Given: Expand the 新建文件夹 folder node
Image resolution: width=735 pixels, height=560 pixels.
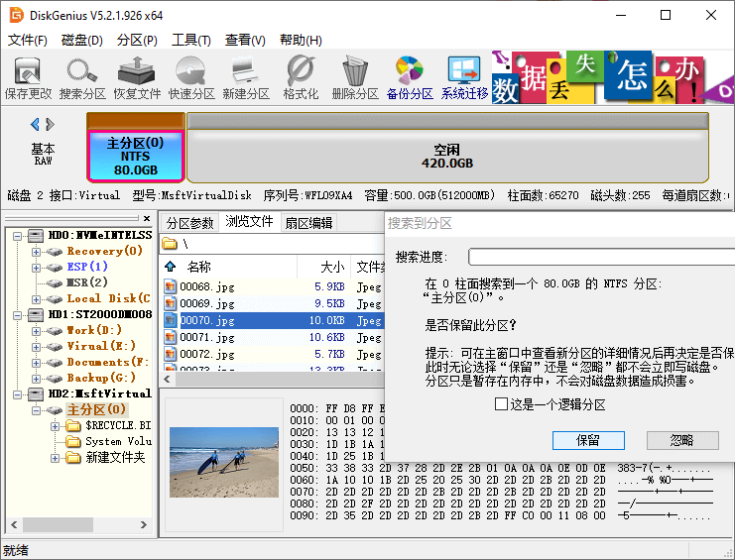Looking at the screenshot, I should (56, 458).
